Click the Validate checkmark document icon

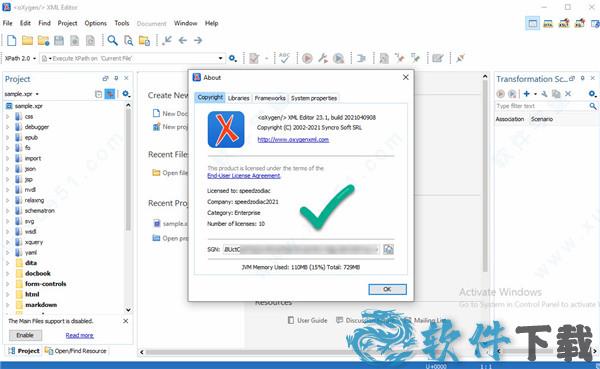pyautogui.click(x=254, y=59)
